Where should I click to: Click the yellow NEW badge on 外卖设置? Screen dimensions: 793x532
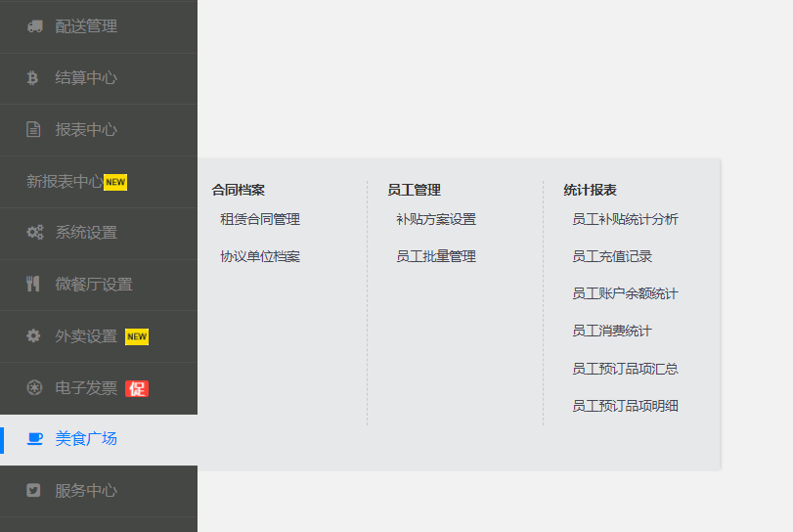[137, 336]
